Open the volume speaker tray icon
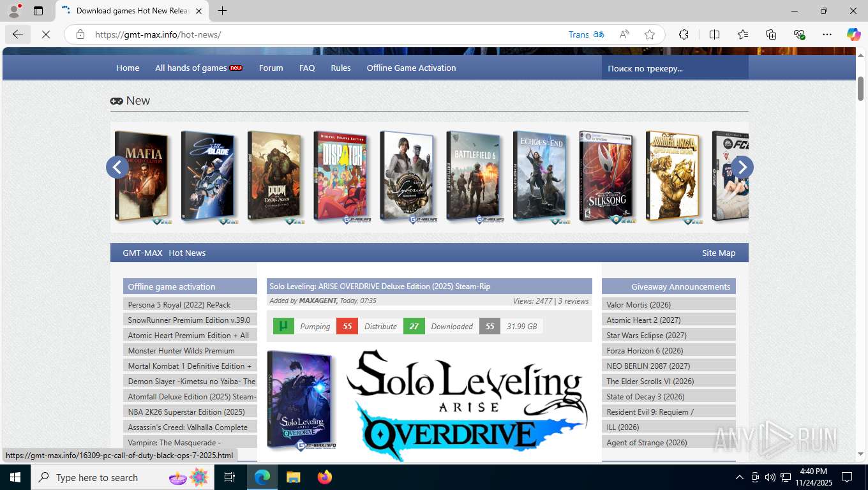 [770, 477]
